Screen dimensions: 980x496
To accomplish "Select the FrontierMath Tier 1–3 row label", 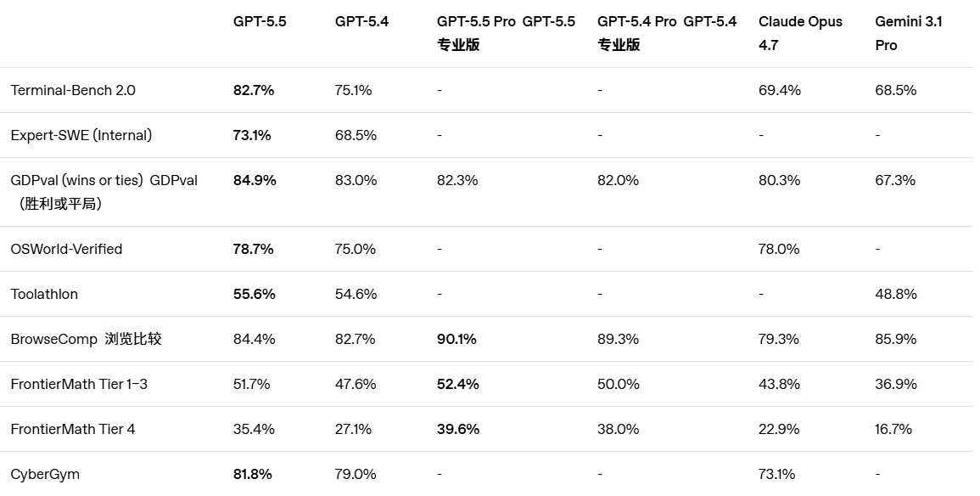I will pyautogui.click(x=79, y=384).
